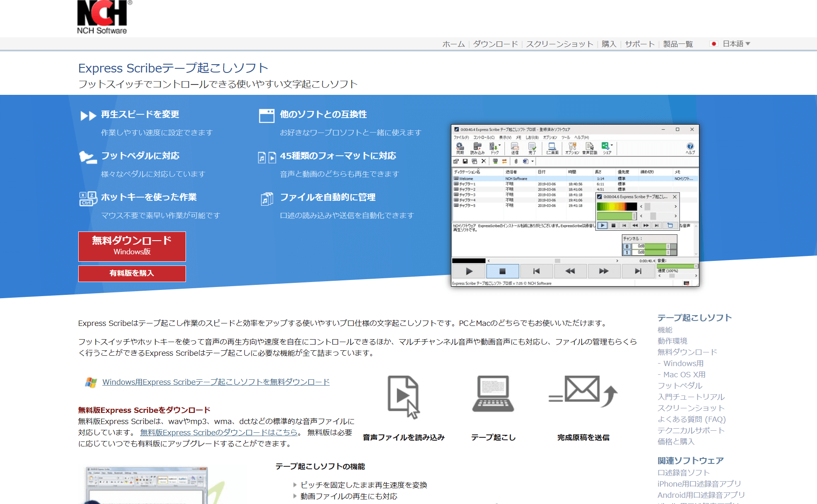Open 製品一覧 in the top navigation
Screen dimensions: 817x504
point(678,44)
